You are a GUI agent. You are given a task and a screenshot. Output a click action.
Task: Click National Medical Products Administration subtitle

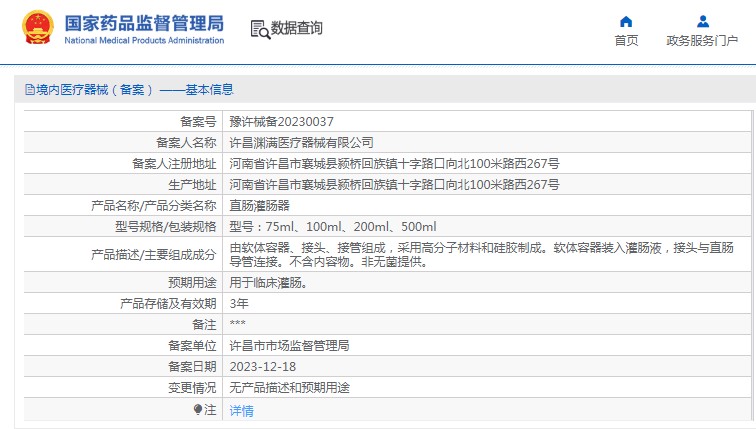click(x=144, y=40)
